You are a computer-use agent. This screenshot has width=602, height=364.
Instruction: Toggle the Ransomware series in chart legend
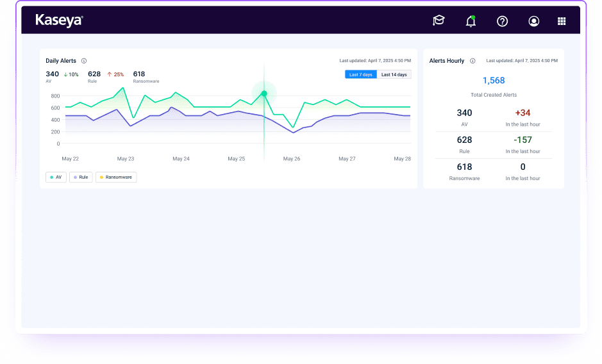116,177
